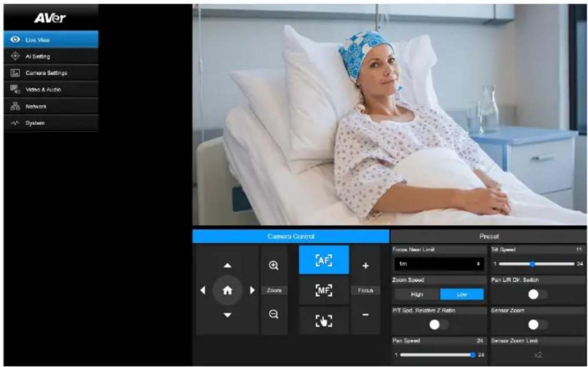Viewport: 588px width, 367px height.
Task: Toggle the Pan L/R Dir. Switch
Action: [x=538, y=294]
